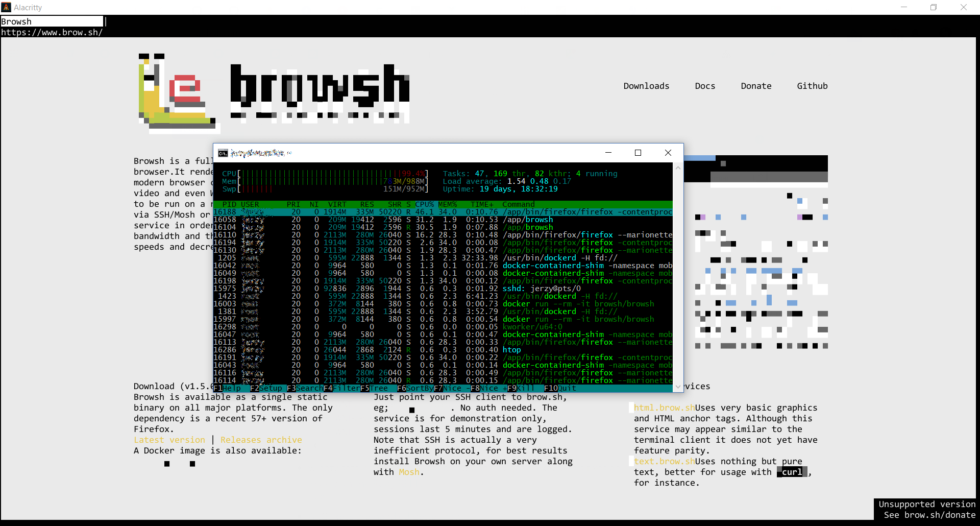Click the Load average values
The width and height of the screenshot is (980, 526).
[x=539, y=181]
